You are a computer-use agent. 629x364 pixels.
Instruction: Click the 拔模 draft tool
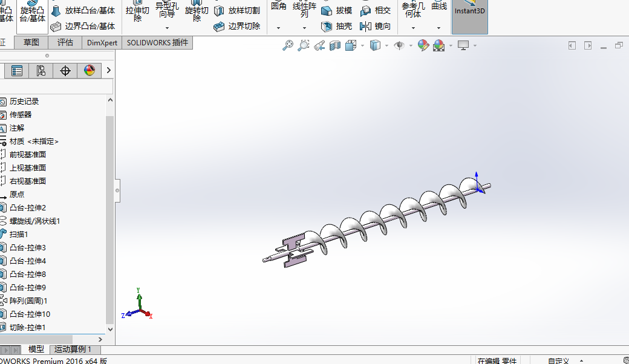(x=336, y=10)
